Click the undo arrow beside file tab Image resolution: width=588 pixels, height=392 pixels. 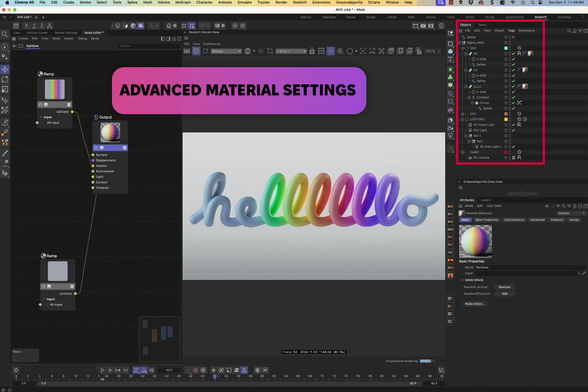pyautogui.click(x=4, y=17)
